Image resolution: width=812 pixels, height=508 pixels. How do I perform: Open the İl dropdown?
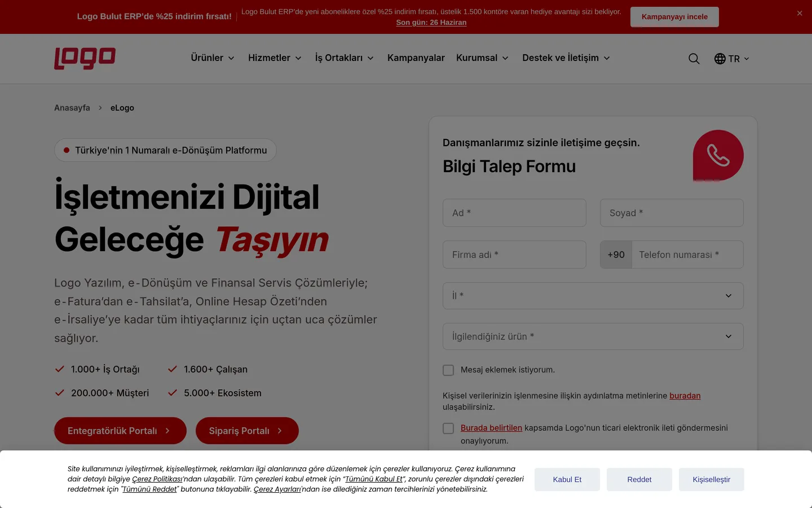[x=593, y=296]
